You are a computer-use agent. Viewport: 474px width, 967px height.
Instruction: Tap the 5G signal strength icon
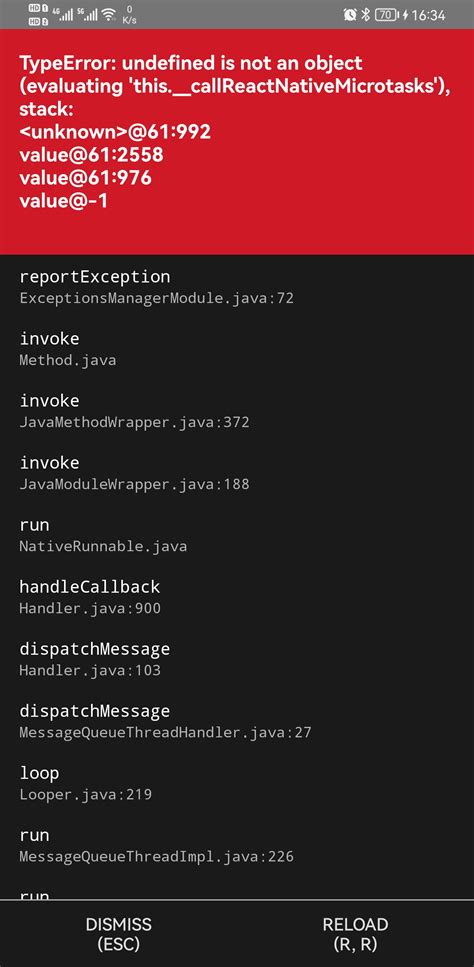pyautogui.click(x=88, y=15)
